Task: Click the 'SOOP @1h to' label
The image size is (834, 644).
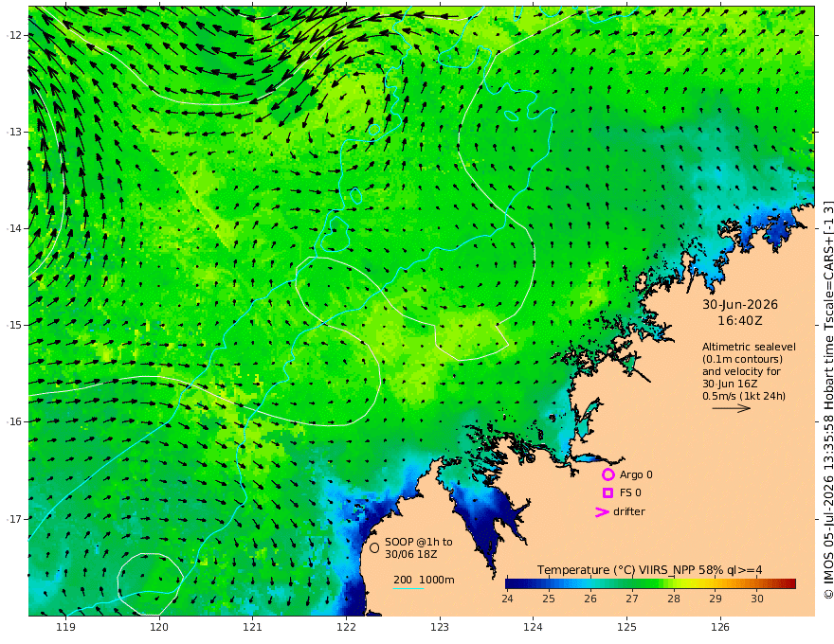Action: (x=419, y=542)
